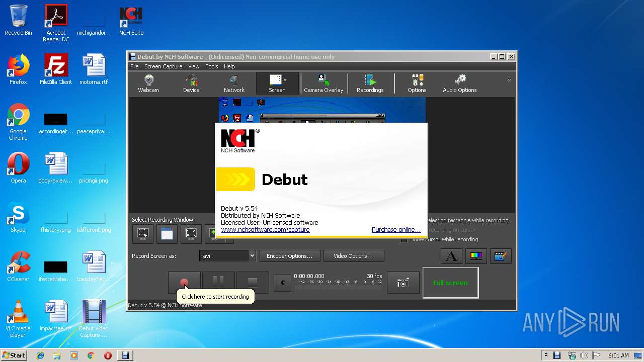Viewport: 644px width, 362px height.
Task: Select the motorna.rtf file icon
Action: (94, 69)
